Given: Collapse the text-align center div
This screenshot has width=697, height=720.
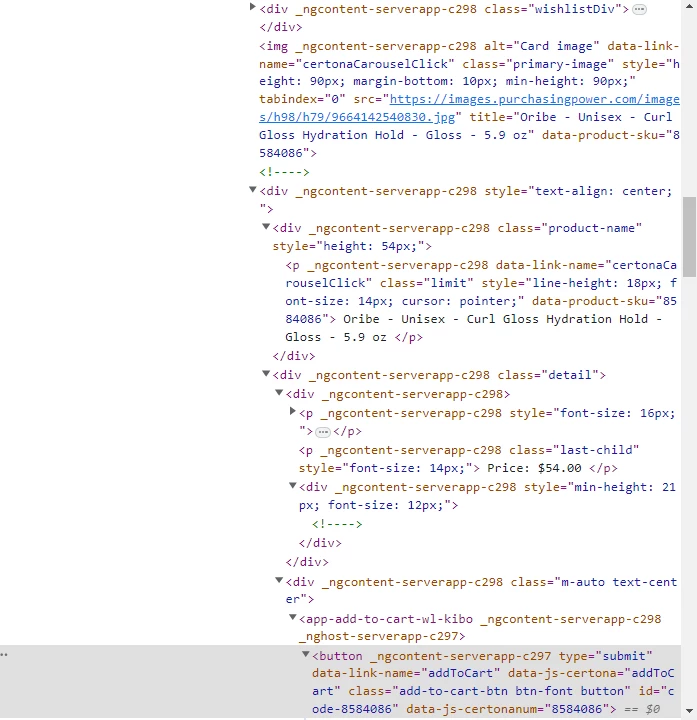Looking at the screenshot, I should 252,189.
